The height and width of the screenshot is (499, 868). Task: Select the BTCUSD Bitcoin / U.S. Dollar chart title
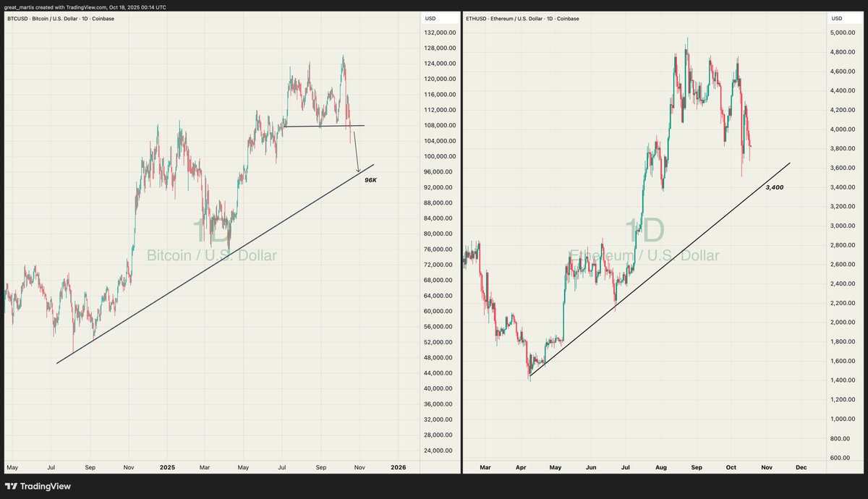[60, 18]
